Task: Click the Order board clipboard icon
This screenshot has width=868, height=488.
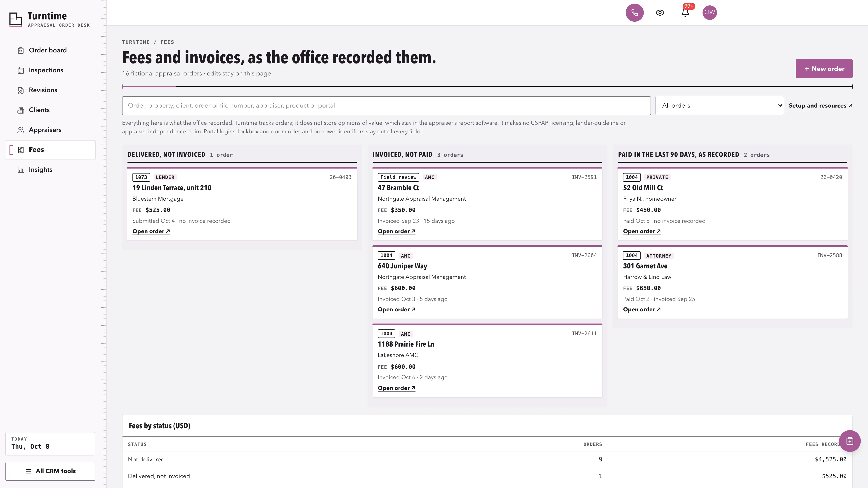Action: (x=21, y=51)
